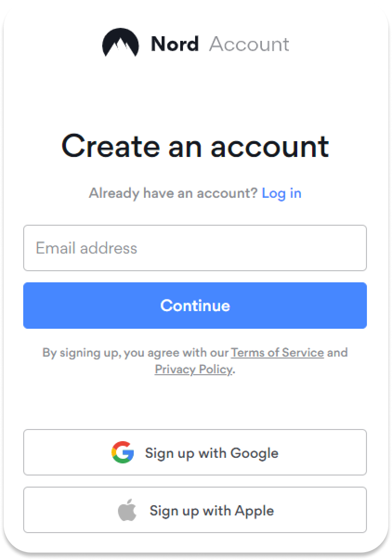Open the Terms of Service link

277,352
